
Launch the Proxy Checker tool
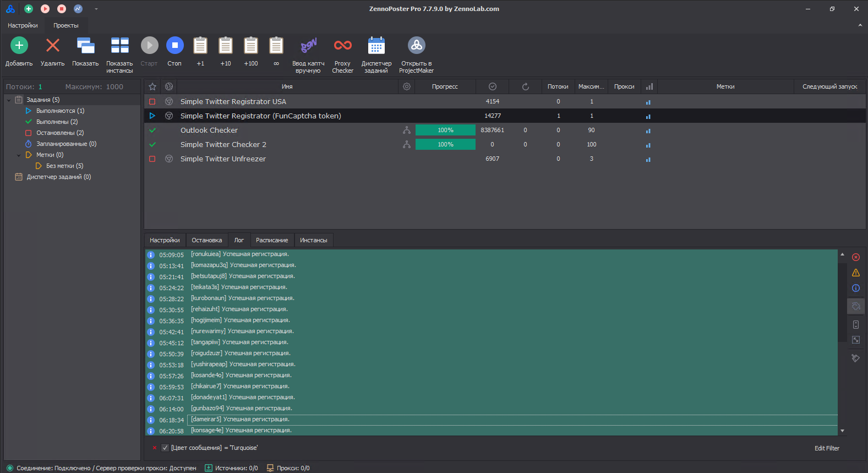pyautogui.click(x=342, y=45)
